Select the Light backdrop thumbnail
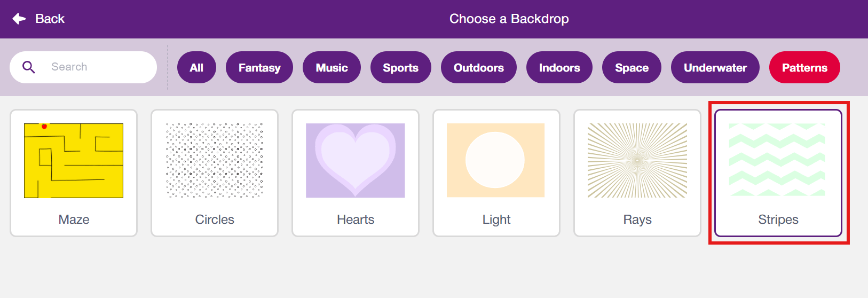Image resolution: width=868 pixels, height=298 pixels. pyautogui.click(x=496, y=161)
